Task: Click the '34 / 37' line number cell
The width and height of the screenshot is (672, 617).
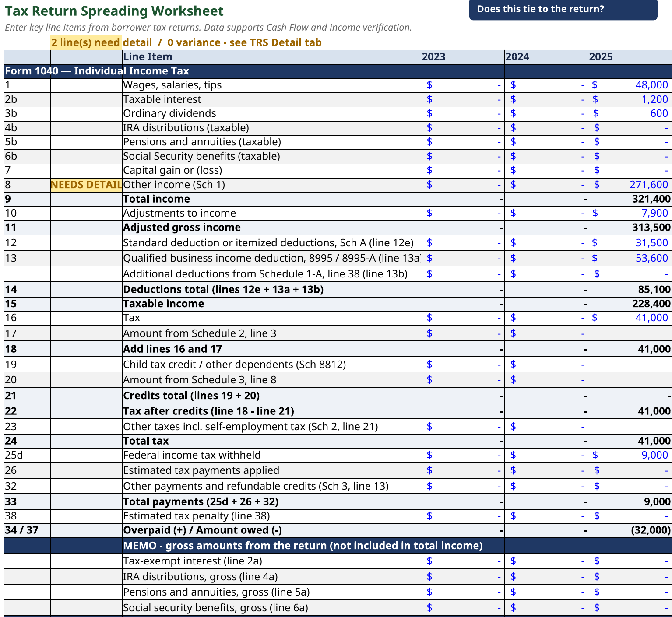Action: coord(27,530)
